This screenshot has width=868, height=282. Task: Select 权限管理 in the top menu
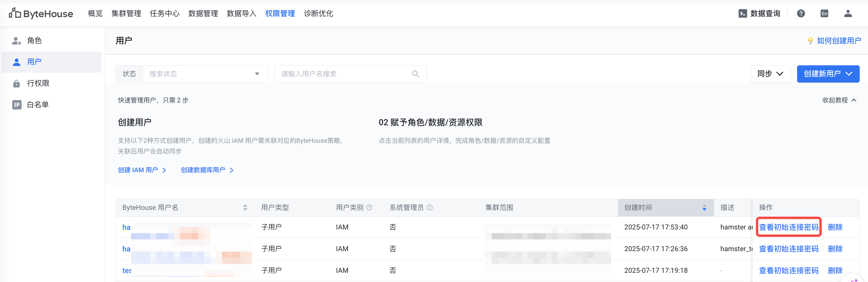[x=280, y=13]
